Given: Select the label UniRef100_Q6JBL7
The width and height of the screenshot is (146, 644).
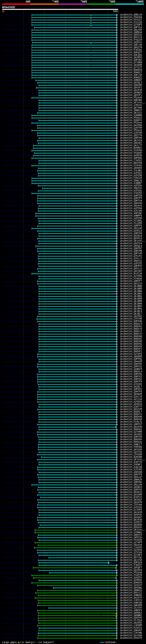Looking at the screenshot, I should [x=131, y=314].
